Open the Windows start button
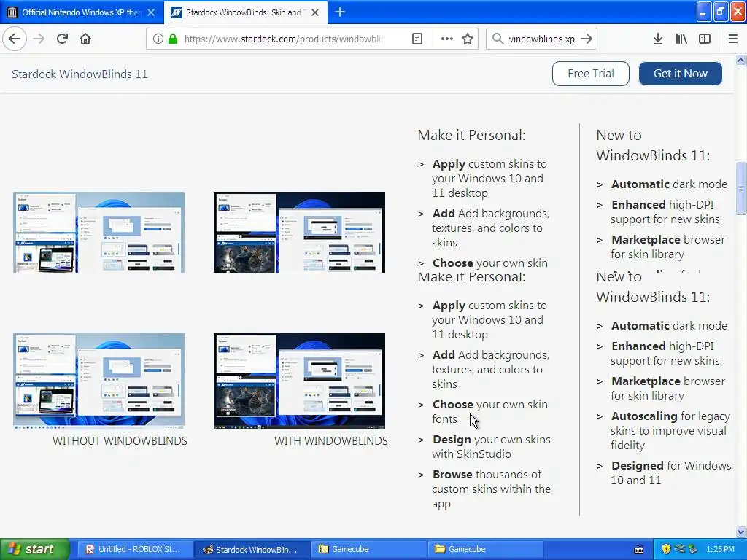This screenshot has height=560, width=747. click(35, 549)
